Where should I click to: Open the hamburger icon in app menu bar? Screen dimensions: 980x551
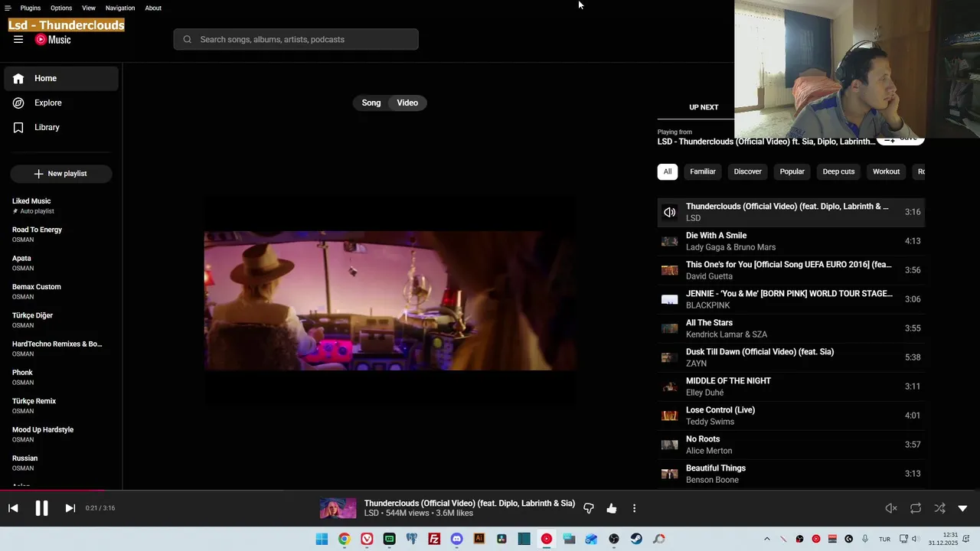8,8
